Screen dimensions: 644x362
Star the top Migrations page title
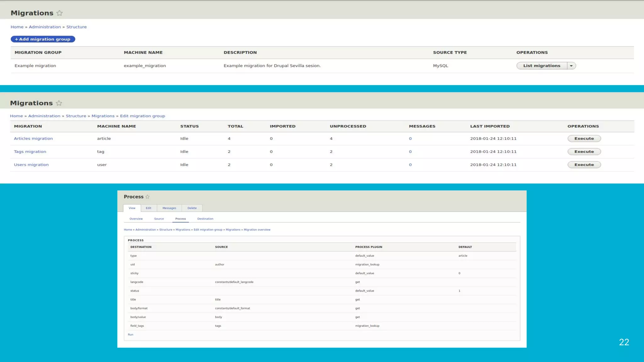point(59,13)
